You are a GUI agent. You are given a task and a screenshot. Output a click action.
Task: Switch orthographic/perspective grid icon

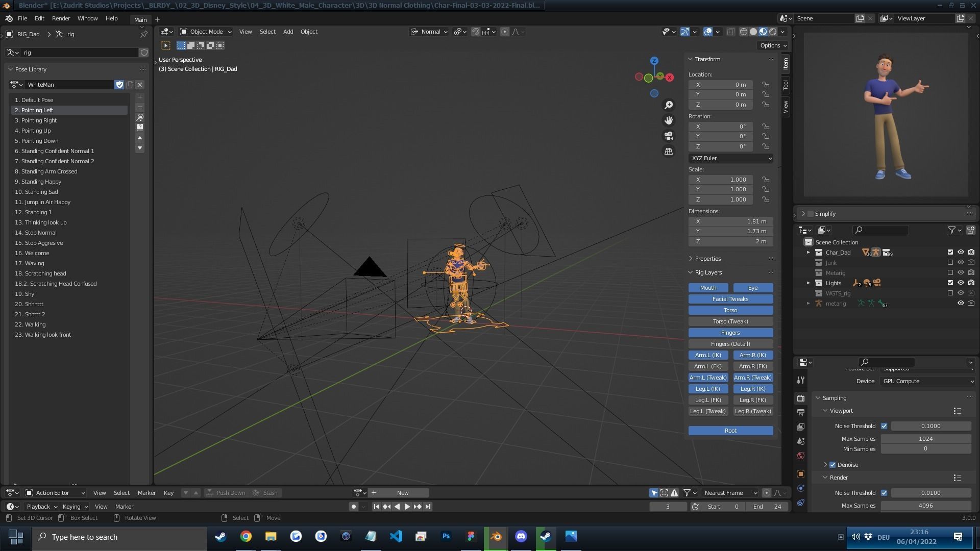pos(669,151)
